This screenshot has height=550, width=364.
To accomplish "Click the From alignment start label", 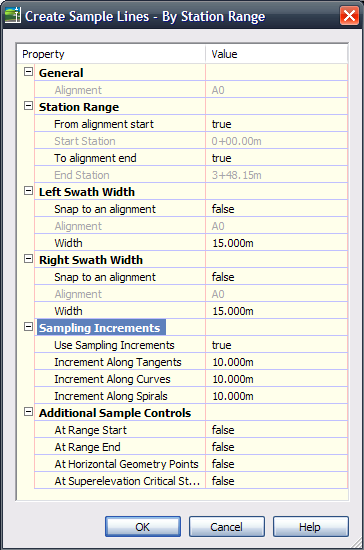I will tap(104, 124).
